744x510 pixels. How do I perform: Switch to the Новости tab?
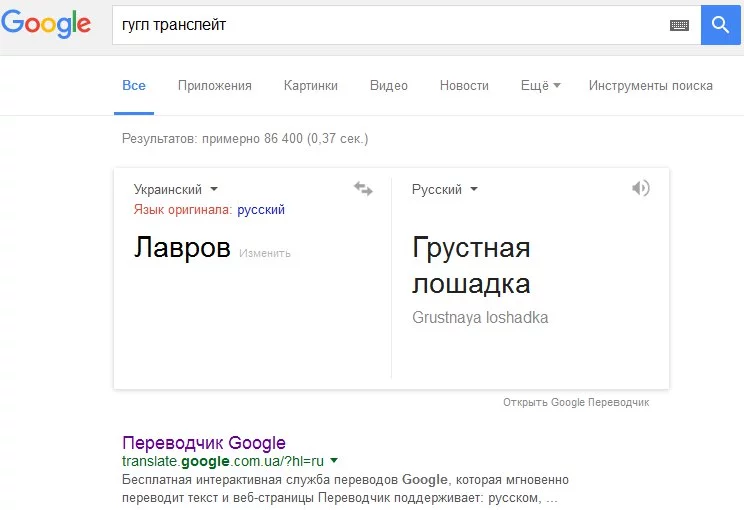464,86
